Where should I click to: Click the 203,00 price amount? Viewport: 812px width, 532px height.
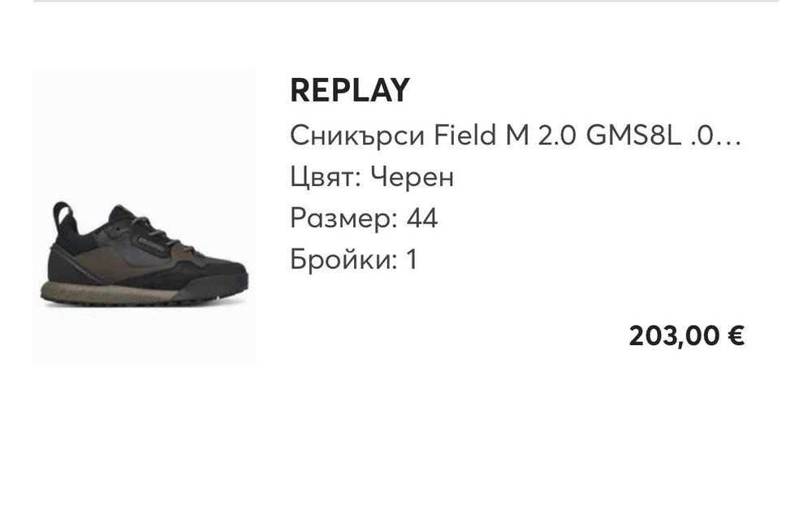point(675,335)
